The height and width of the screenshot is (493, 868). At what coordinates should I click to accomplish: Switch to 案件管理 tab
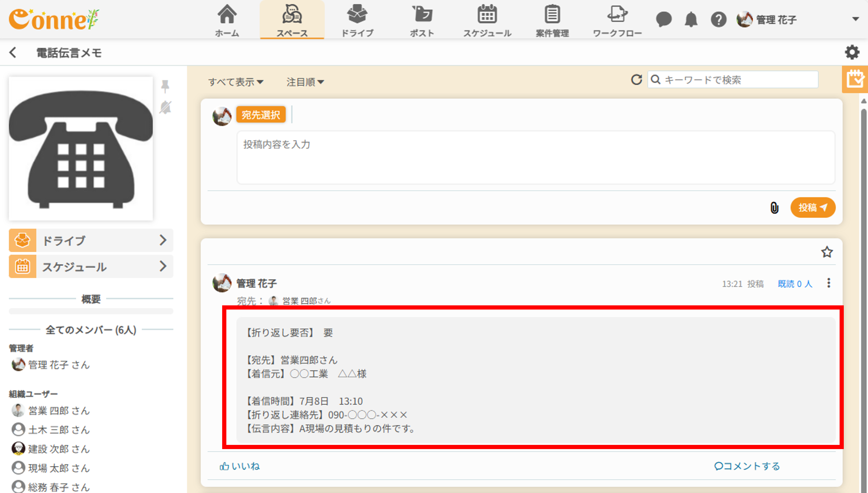552,20
